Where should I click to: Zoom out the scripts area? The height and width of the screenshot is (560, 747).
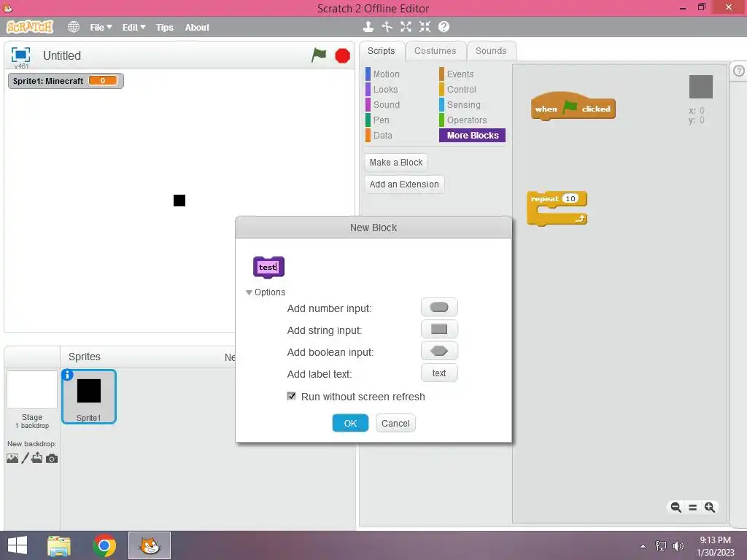pos(676,507)
